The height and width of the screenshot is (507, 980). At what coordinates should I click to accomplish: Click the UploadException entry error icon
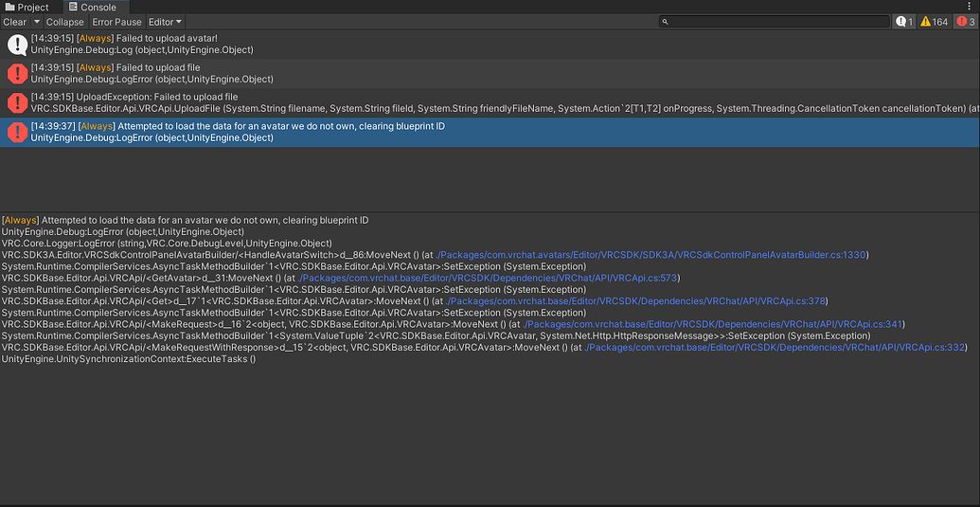17,102
